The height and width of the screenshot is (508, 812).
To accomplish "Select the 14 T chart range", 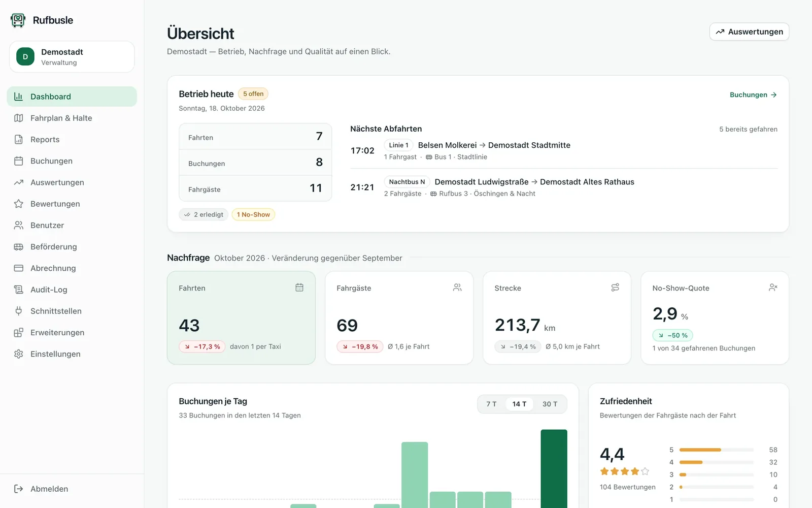I will point(519,404).
